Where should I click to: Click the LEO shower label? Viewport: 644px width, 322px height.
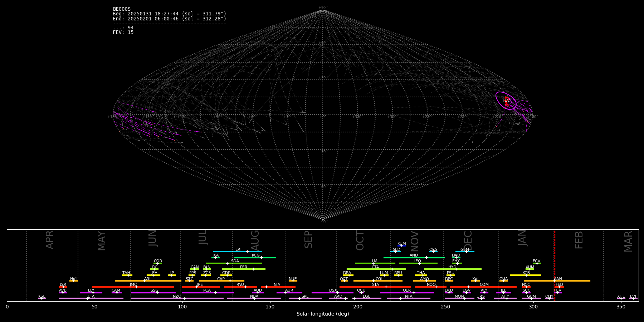point(418,261)
